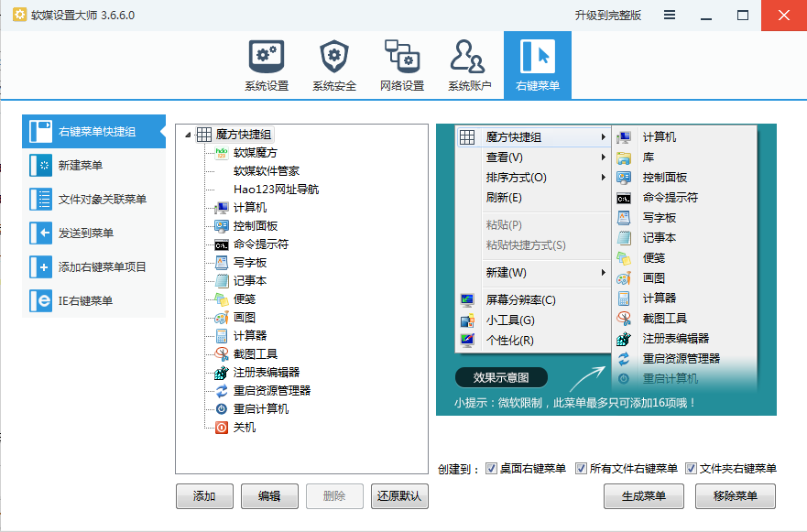Open 新建菜单 sidebar item
This screenshot has height=532, width=807.
point(93,165)
